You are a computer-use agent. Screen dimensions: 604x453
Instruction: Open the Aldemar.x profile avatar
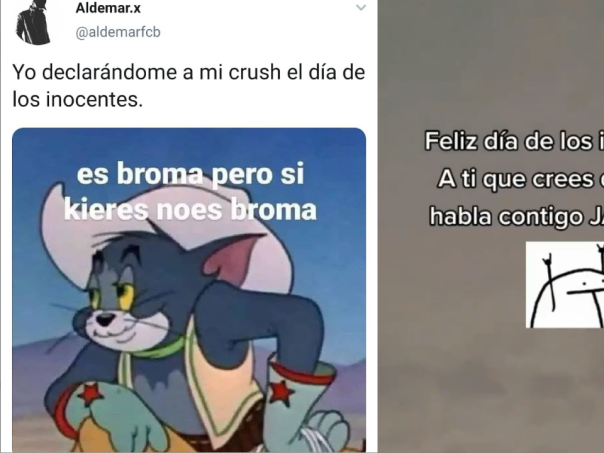(34, 22)
